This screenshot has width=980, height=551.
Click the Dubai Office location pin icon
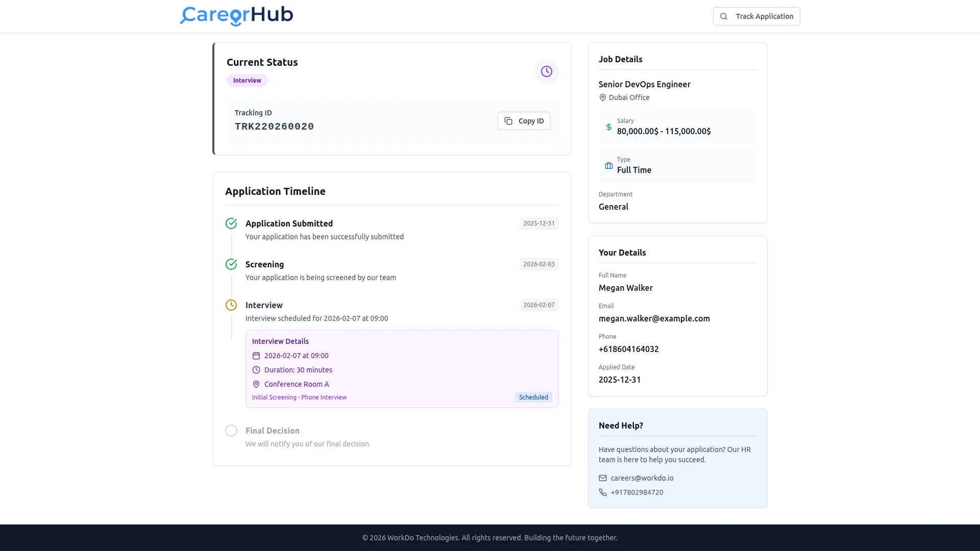click(x=602, y=97)
